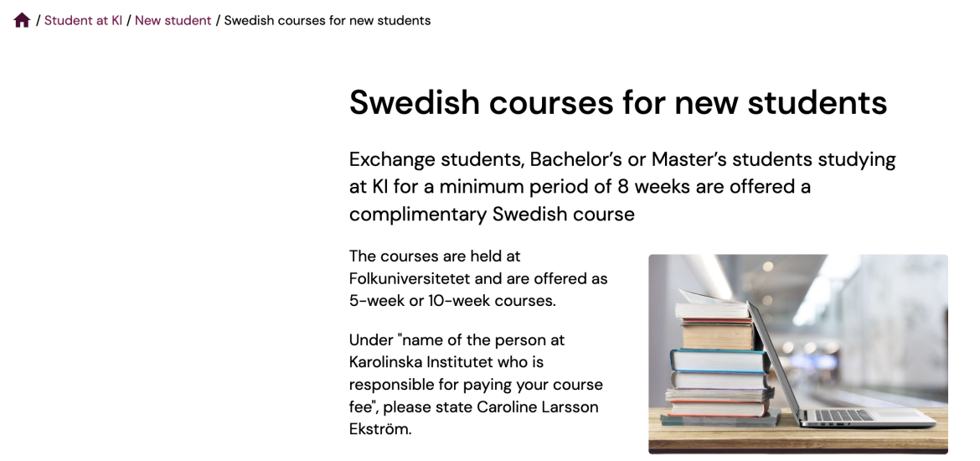
Task: Open the Student at KI breadcrumb link
Action: 83,20
